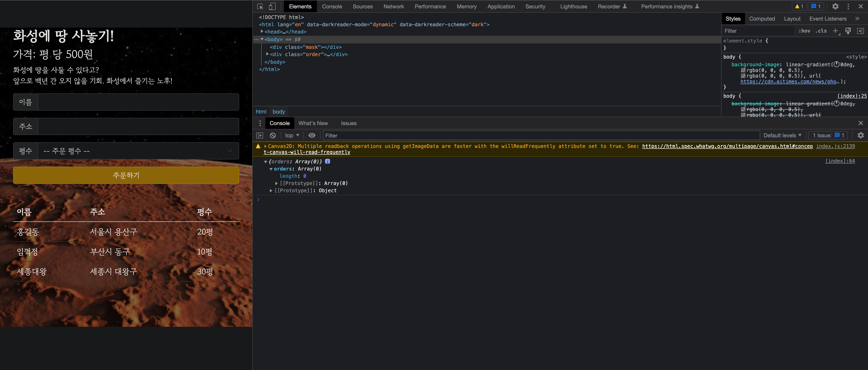Expand the [[Prototype]]: Array(0) entry

[x=277, y=183]
